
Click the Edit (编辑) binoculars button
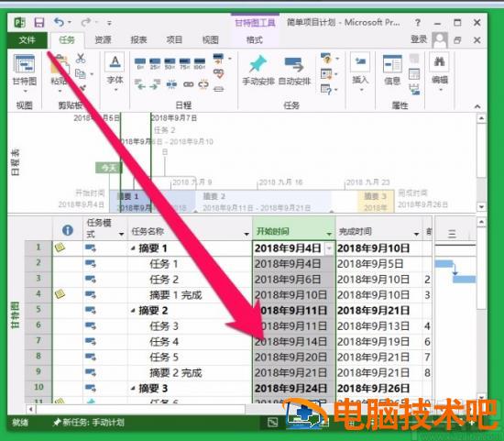pyautogui.click(x=439, y=72)
